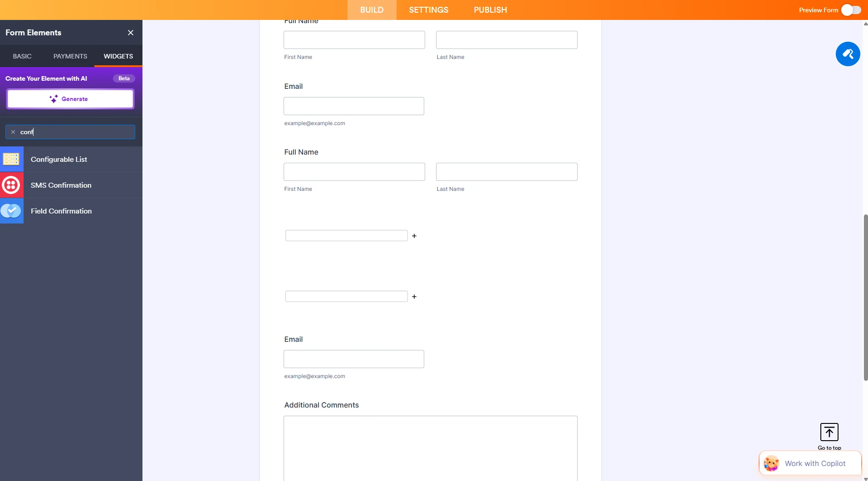Open the PUBLISH tab
Viewport: 868px width, 481px height.
click(490, 10)
